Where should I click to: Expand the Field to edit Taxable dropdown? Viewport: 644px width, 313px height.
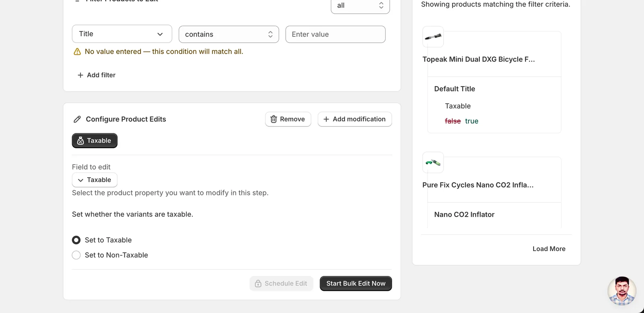click(95, 180)
